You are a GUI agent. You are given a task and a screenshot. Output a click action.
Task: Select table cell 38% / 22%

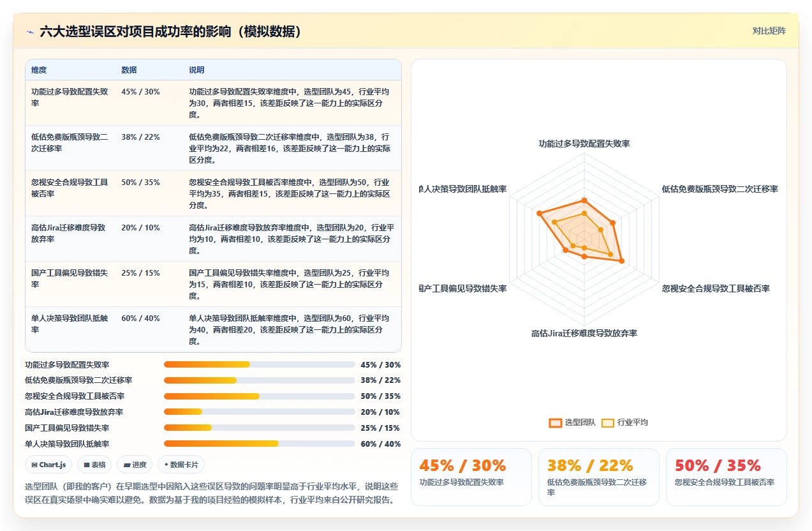pos(140,137)
